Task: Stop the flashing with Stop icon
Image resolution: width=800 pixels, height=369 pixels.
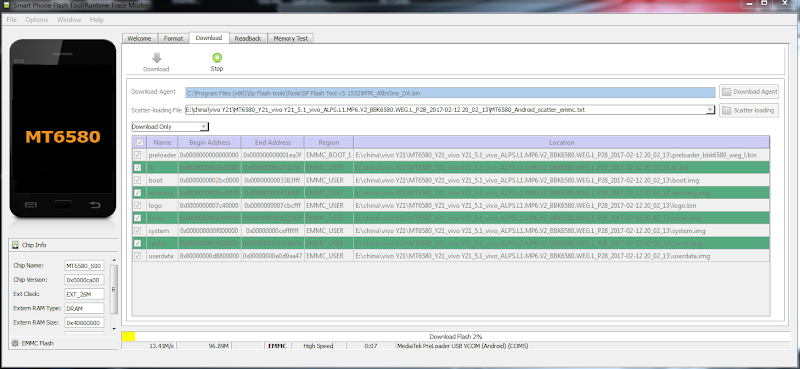Action: (217, 58)
